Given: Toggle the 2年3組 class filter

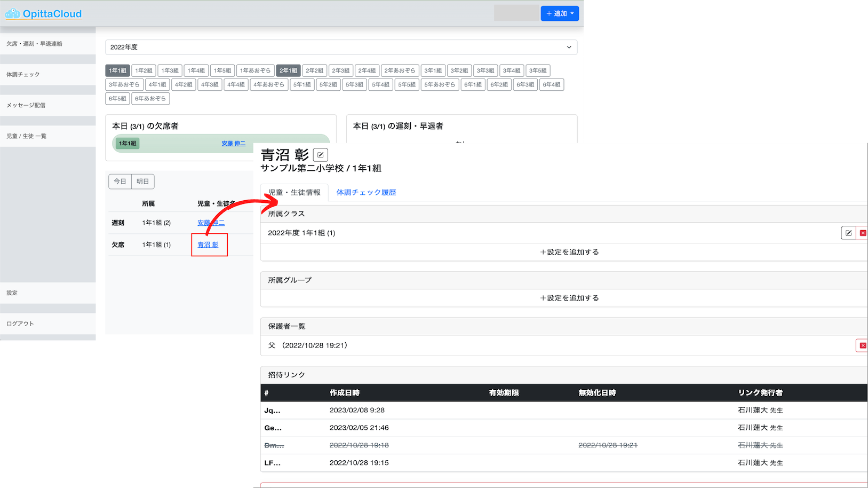Looking at the screenshot, I should point(340,70).
